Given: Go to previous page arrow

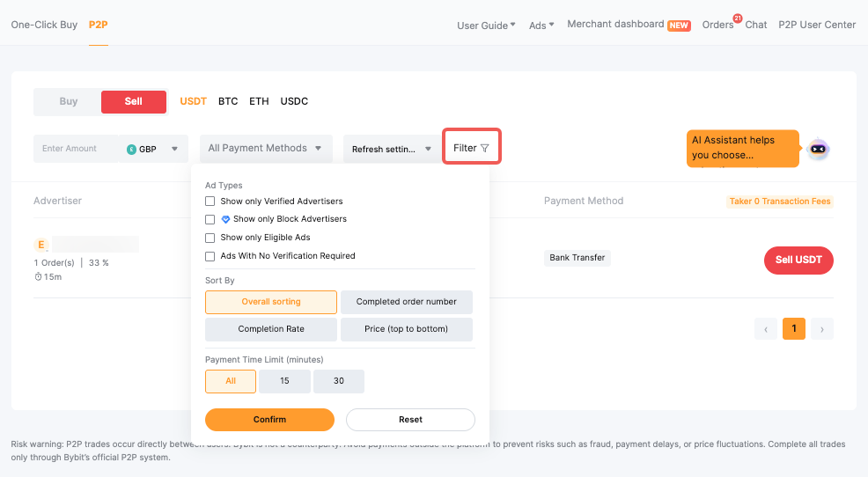Looking at the screenshot, I should [766, 329].
